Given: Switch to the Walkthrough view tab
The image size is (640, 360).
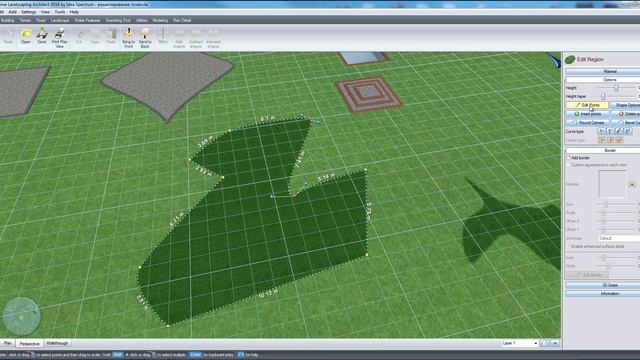Looking at the screenshot, I should [x=57, y=343].
